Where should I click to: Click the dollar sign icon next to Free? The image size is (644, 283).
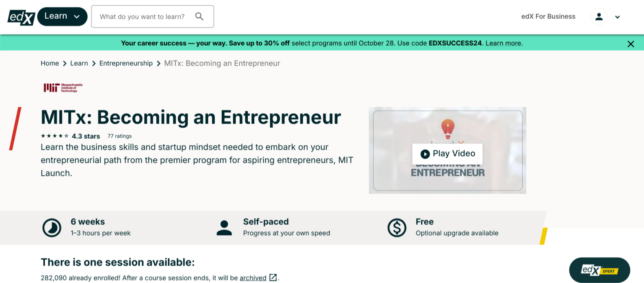(397, 227)
